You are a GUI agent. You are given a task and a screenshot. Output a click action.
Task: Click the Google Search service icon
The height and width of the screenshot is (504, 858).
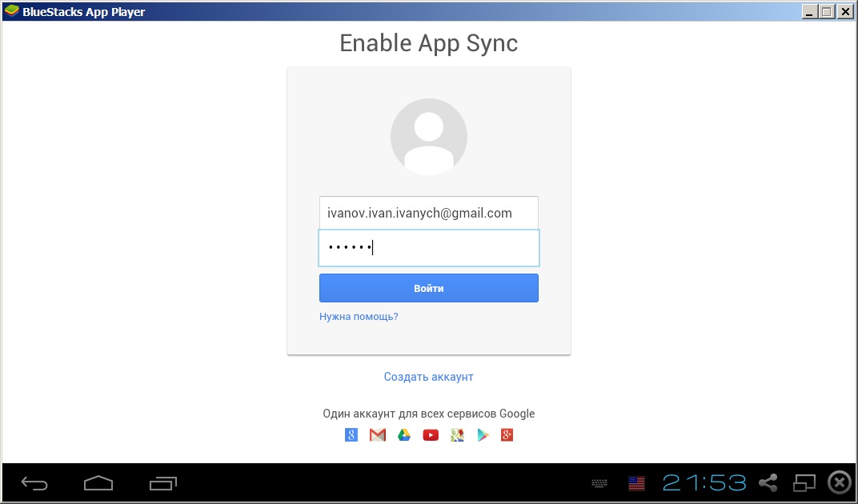tap(351, 435)
